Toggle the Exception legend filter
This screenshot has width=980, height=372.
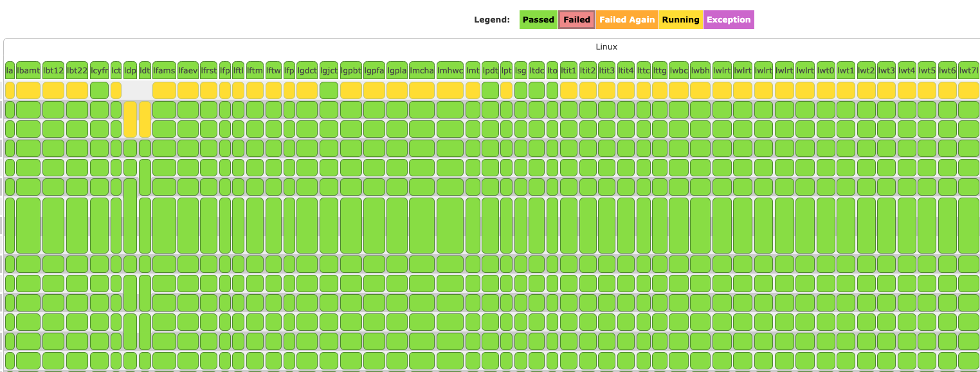pos(729,19)
